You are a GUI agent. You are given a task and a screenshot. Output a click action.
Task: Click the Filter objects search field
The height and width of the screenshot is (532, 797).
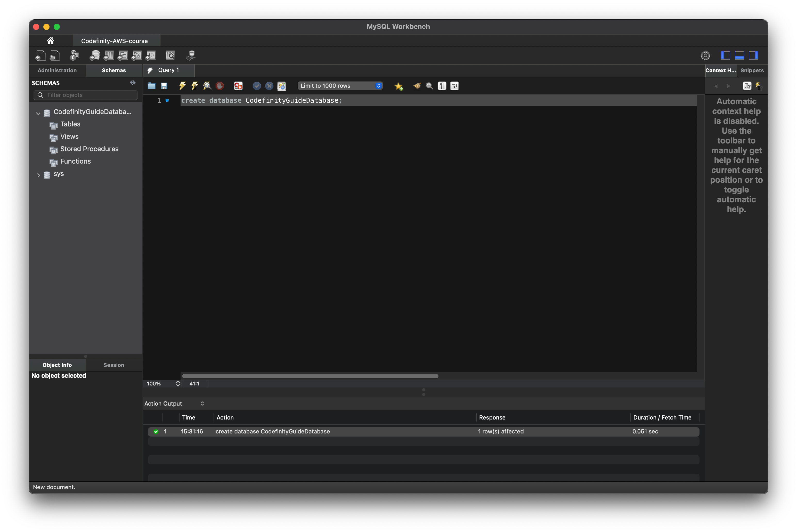coord(85,95)
